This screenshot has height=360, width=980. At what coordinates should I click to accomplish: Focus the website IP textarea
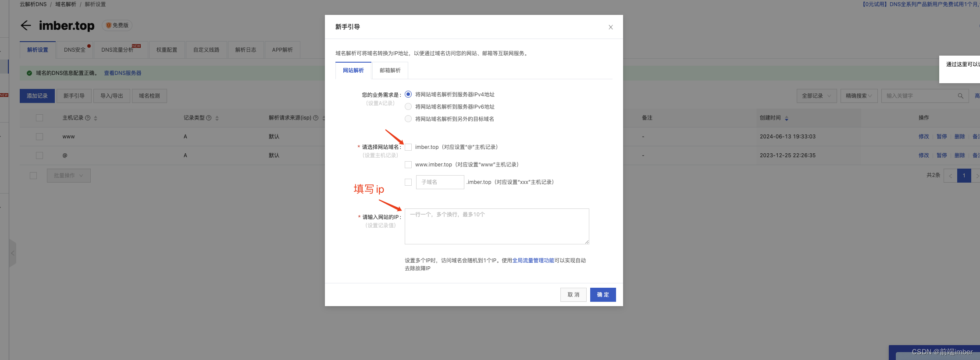tap(497, 226)
